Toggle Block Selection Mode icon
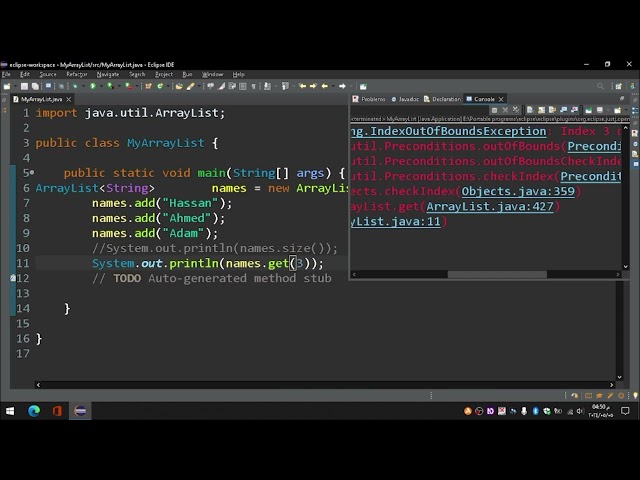The width and height of the screenshot is (640, 480). coord(243,86)
